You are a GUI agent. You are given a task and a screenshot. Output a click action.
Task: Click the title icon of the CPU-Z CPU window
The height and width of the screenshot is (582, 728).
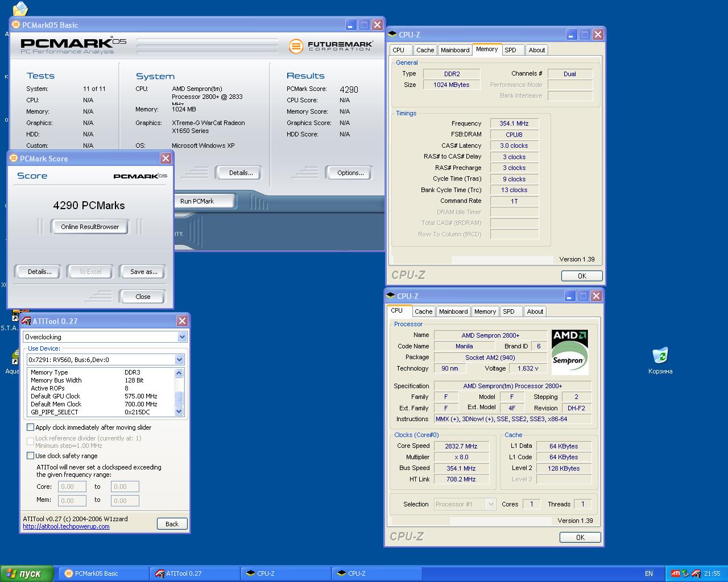[x=391, y=296]
